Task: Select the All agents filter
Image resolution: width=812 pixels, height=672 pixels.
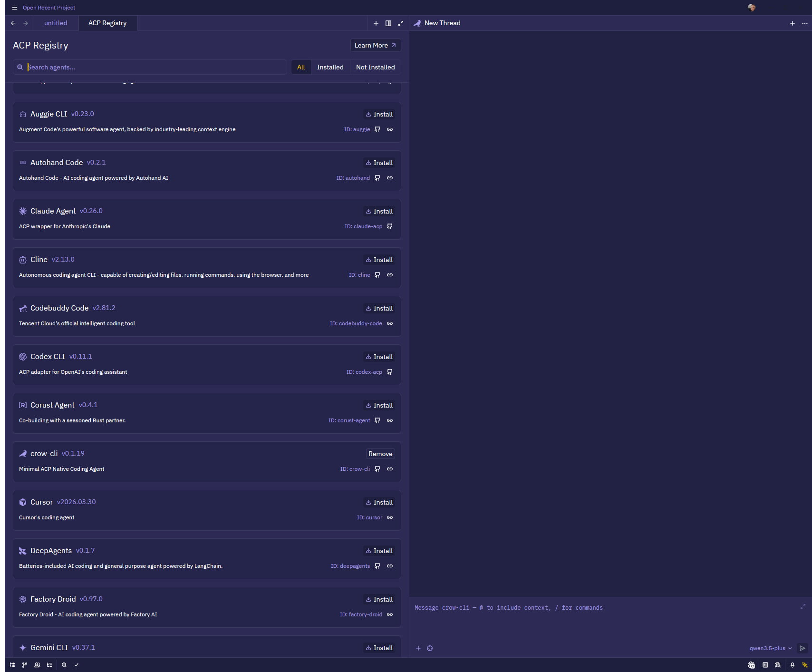Action: pyautogui.click(x=300, y=67)
